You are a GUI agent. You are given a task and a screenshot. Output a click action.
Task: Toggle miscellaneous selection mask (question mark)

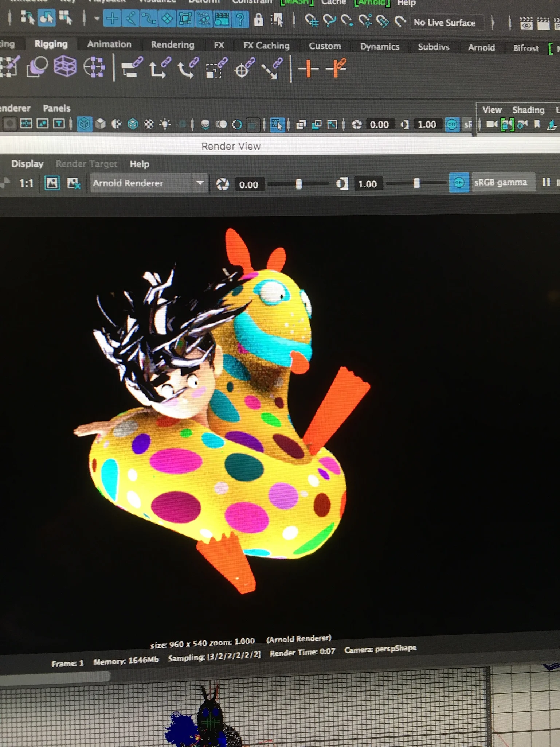click(240, 19)
